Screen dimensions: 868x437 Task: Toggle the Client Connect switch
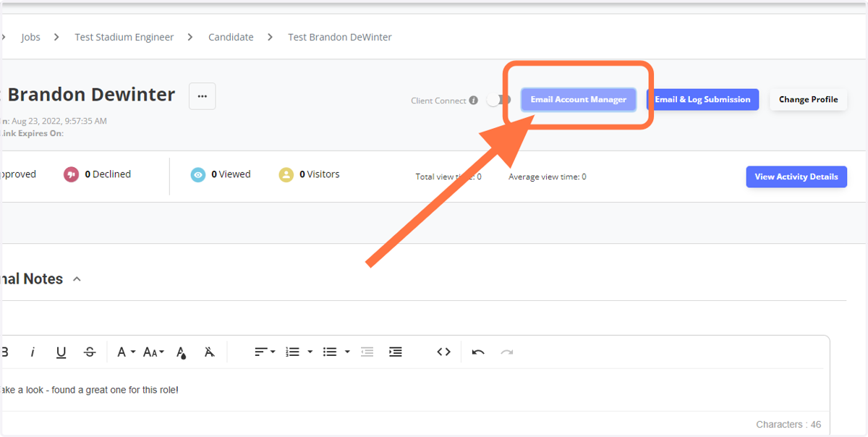(x=498, y=100)
